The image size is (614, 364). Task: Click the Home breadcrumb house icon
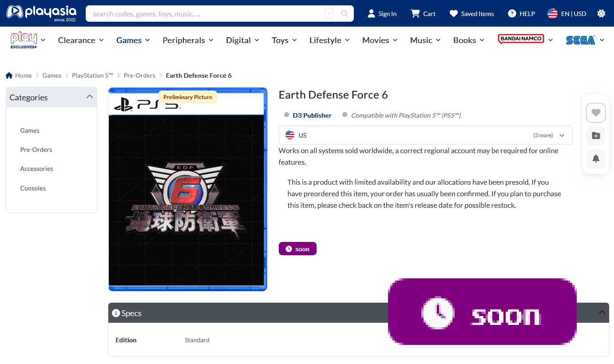tap(9, 75)
